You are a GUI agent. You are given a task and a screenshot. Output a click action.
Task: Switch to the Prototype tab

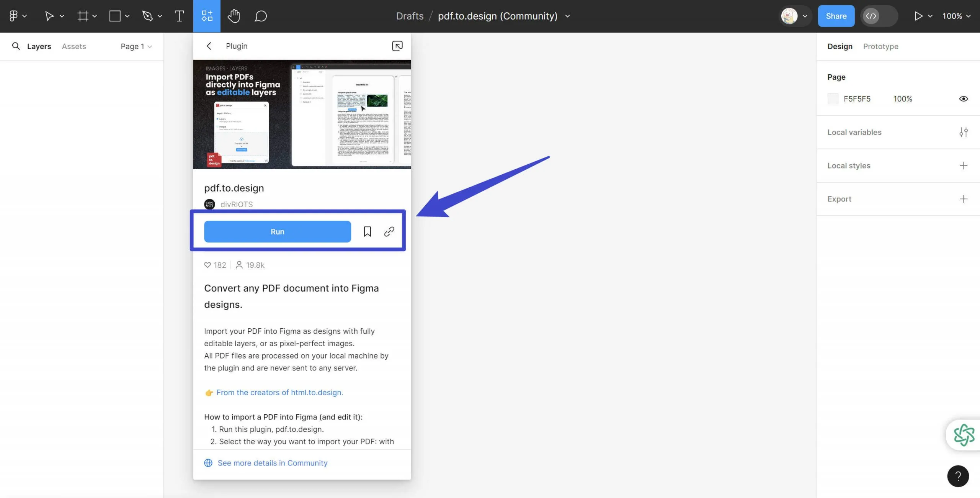click(x=880, y=46)
